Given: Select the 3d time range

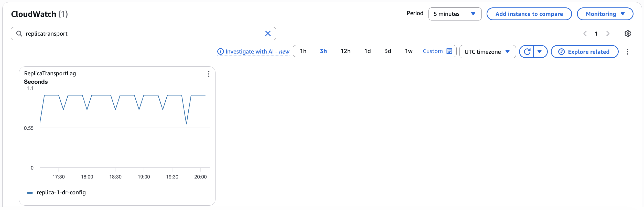Looking at the screenshot, I should tap(388, 51).
